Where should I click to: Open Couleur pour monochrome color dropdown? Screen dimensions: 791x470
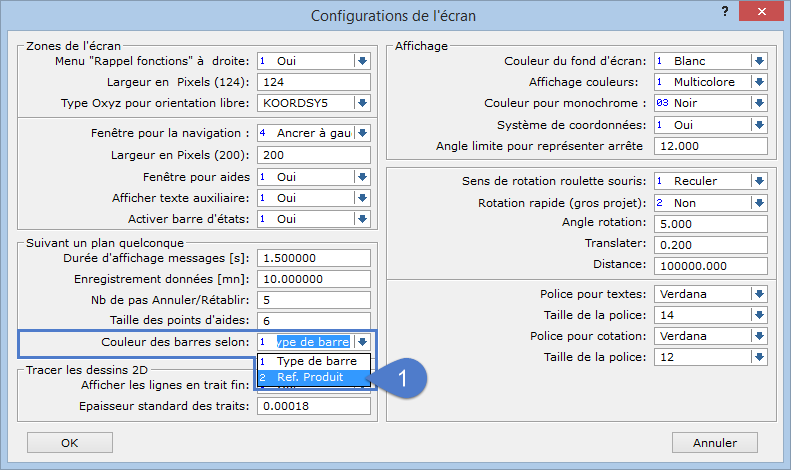coord(758,103)
